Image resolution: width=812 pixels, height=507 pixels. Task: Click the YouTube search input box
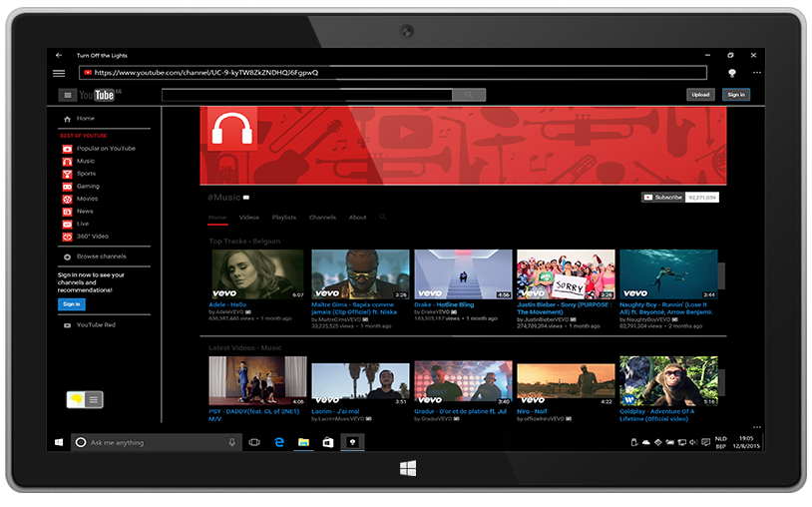307,95
